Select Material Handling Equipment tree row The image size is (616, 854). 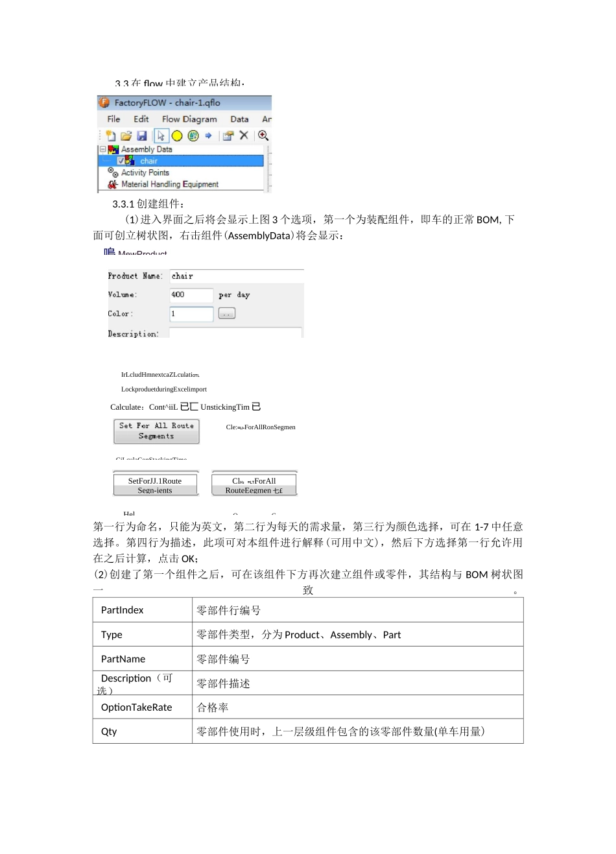pyautogui.click(x=170, y=184)
